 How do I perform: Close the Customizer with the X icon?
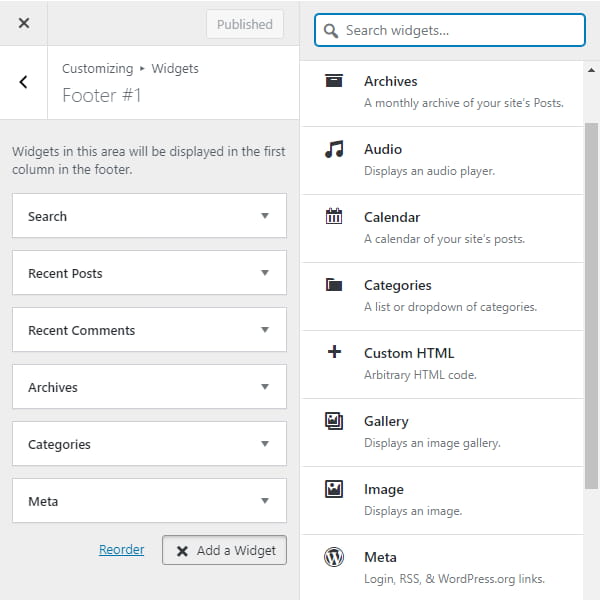[24, 23]
